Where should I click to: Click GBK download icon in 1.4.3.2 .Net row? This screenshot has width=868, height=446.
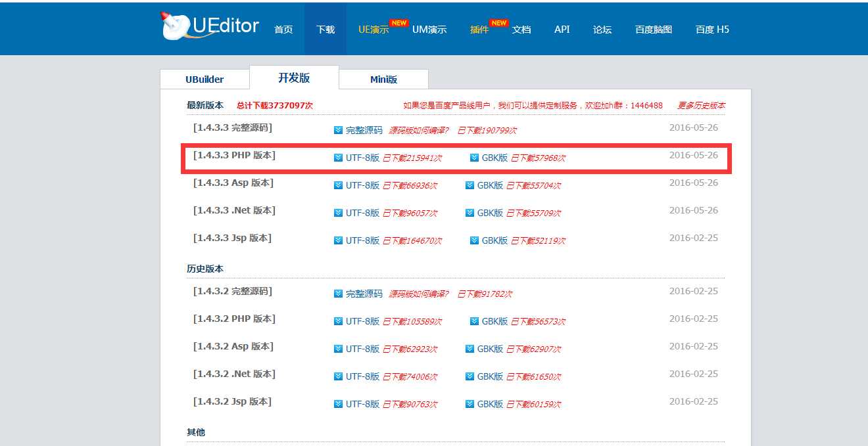pyautogui.click(x=470, y=376)
